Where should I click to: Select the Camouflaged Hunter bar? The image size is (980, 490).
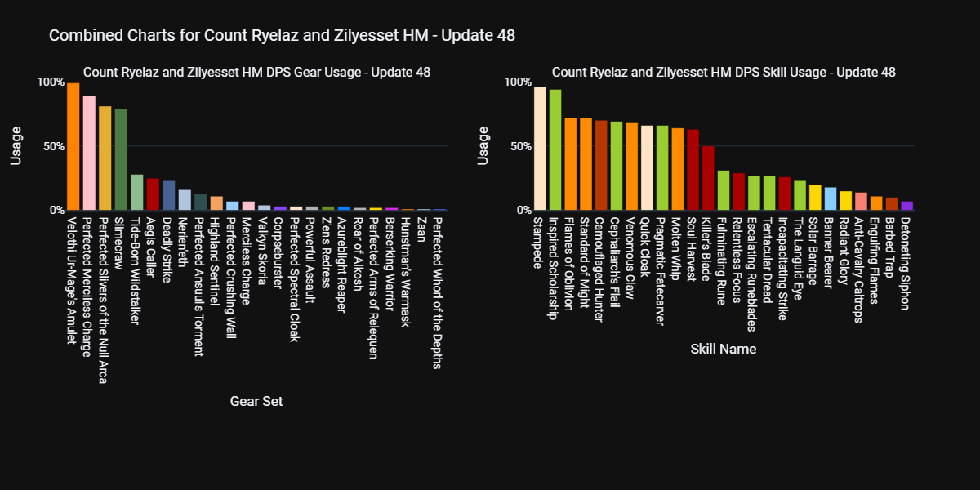click(601, 166)
